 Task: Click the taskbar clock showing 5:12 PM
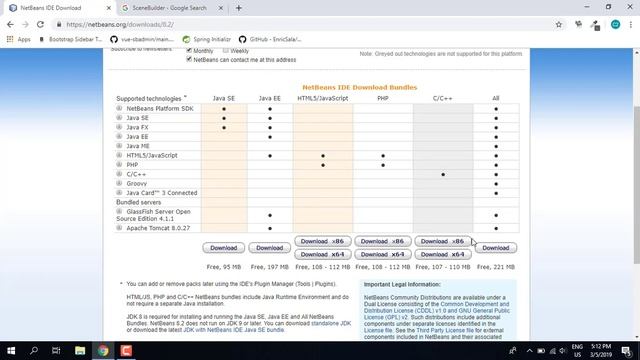coord(601,351)
